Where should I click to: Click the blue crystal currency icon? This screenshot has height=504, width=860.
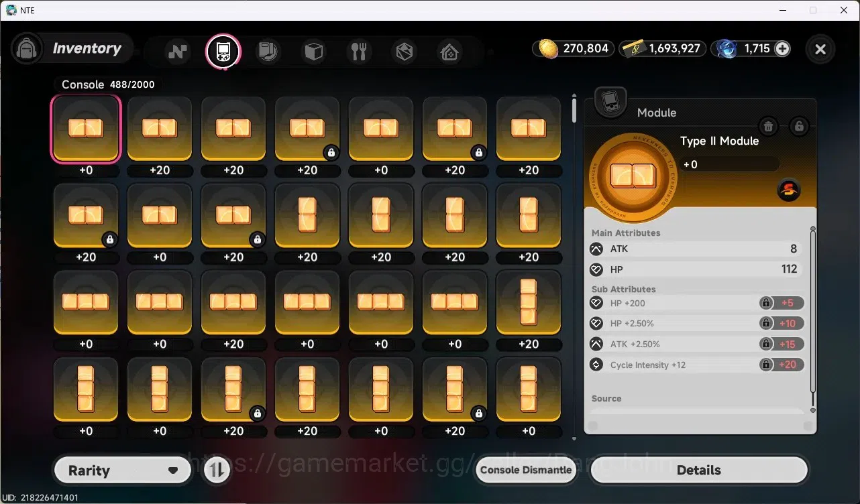point(726,49)
